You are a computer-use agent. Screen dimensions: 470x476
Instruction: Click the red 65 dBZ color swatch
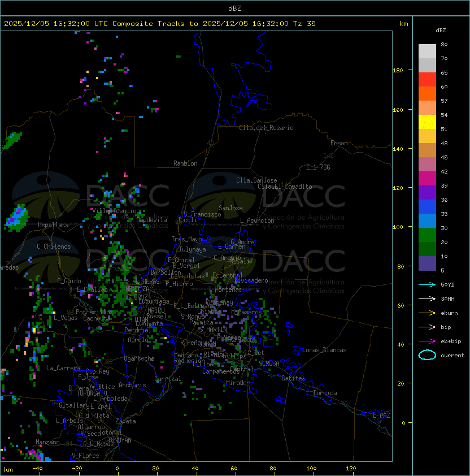point(427,80)
